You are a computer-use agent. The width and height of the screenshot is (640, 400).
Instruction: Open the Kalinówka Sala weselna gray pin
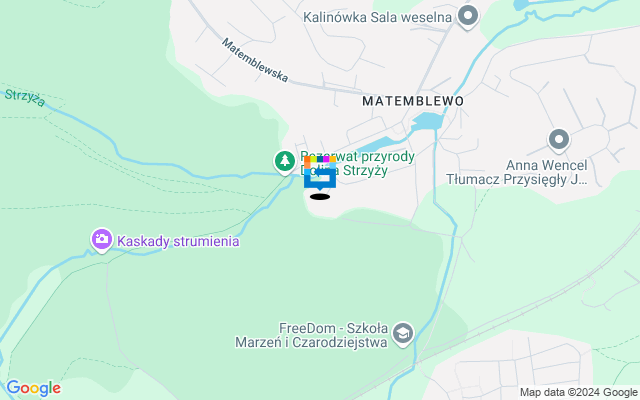[x=468, y=17]
